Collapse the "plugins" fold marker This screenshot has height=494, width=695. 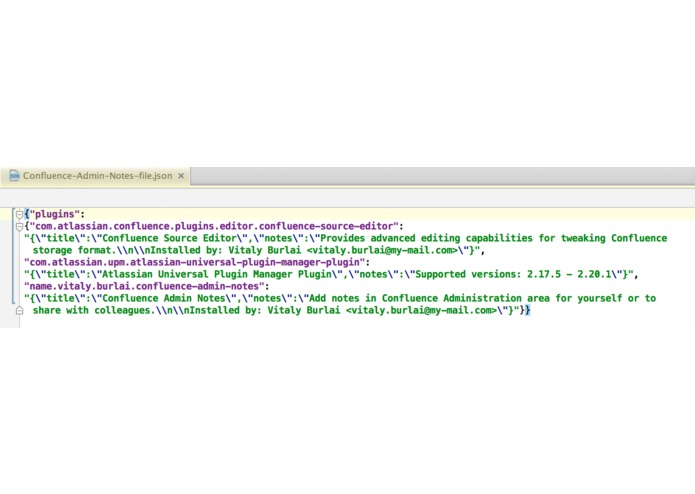(x=19, y=215)
